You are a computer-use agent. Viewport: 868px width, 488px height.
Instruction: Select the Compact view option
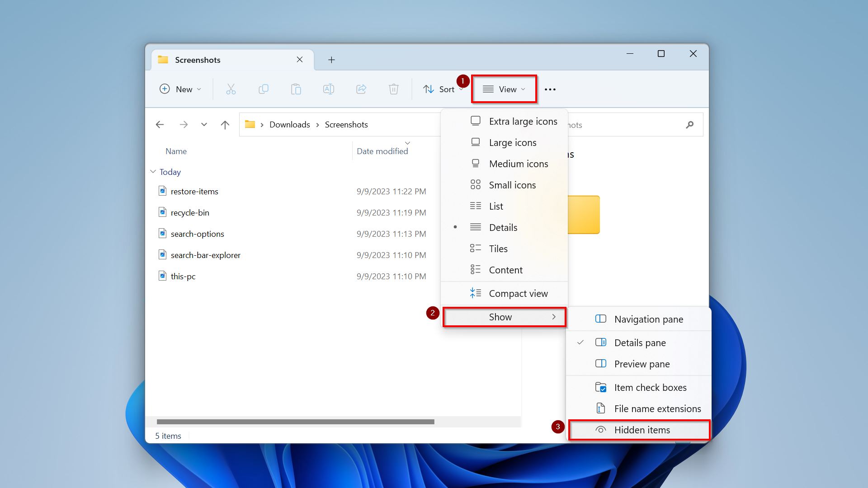pyautogui.click(x=518, y=293)
